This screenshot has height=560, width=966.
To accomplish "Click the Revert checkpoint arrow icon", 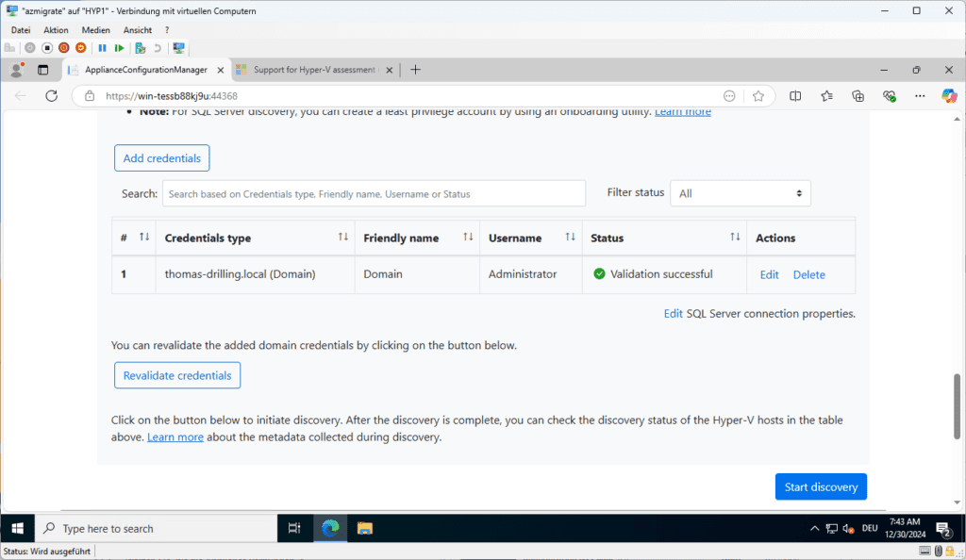I will (158, 48).
